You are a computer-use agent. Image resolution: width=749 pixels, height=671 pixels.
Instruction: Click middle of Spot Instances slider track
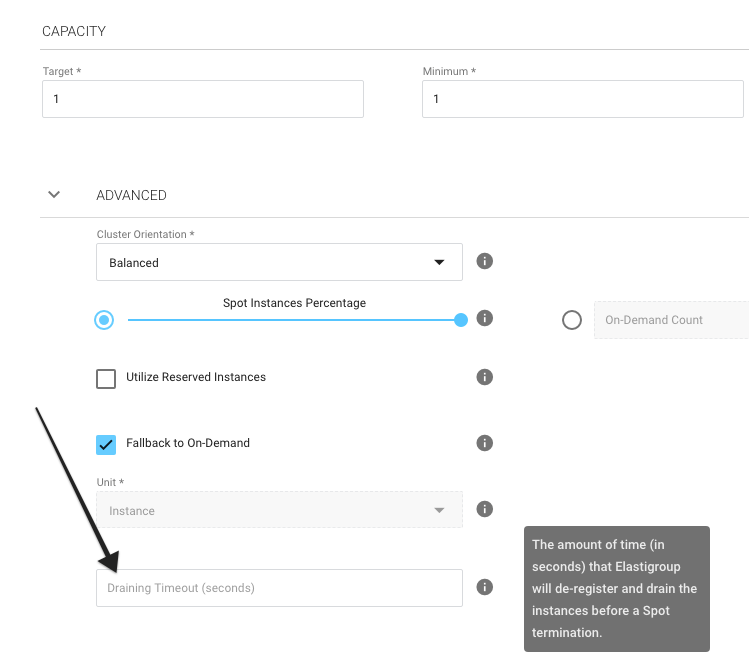pos(294,320)
